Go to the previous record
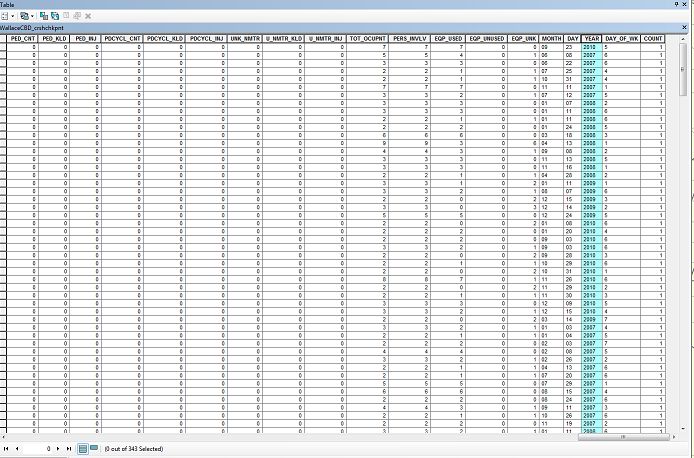The height and width of the screenshot is (458, 694). (17, 449)
